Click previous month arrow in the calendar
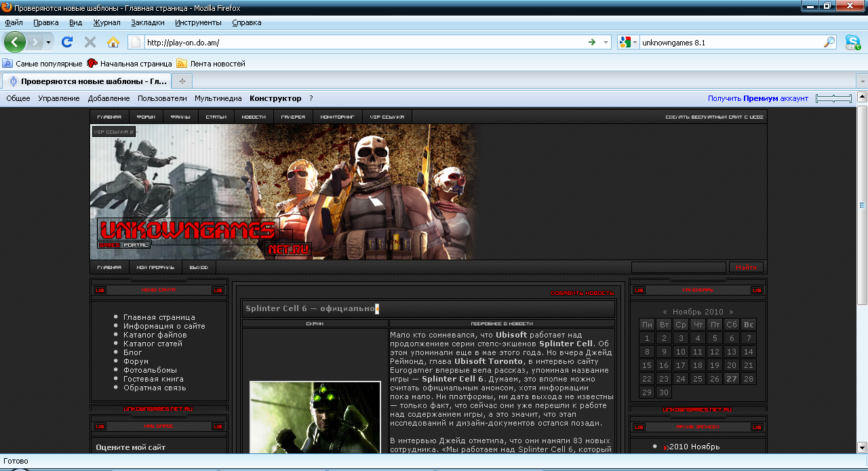868x471 pixels. click(665, 312)
